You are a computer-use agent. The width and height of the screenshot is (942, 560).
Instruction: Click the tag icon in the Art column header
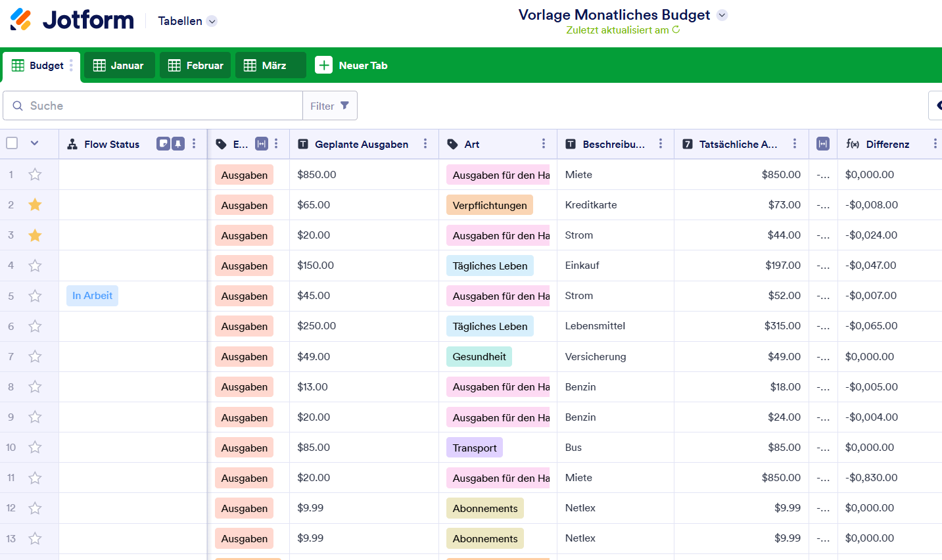pyautogui.click(x=452, y=143)
